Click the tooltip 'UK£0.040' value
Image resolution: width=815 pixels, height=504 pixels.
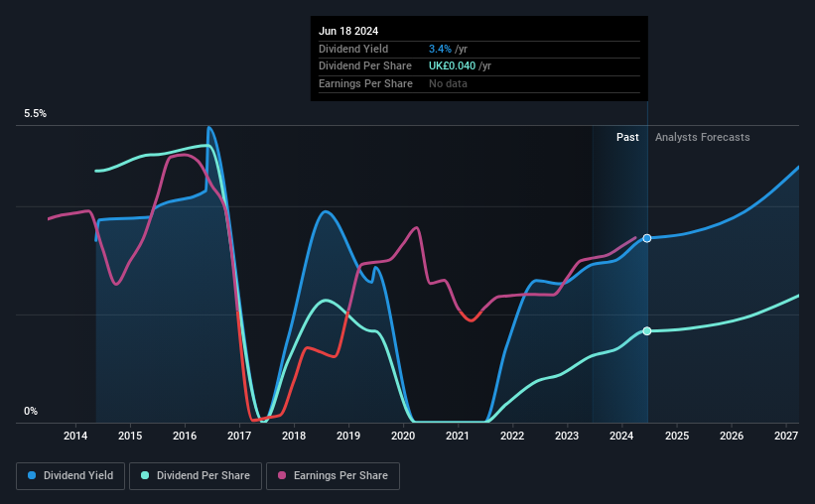453,66
